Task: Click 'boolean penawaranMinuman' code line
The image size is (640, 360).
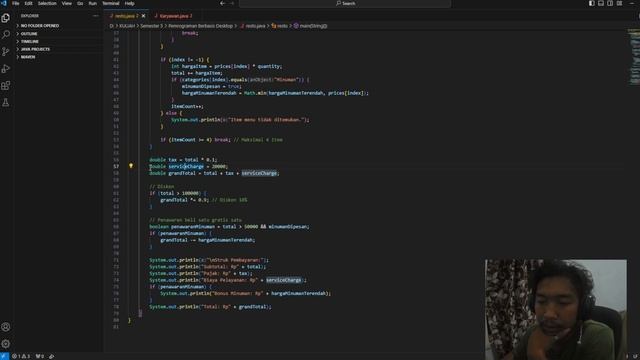Action: click(229, 227)
